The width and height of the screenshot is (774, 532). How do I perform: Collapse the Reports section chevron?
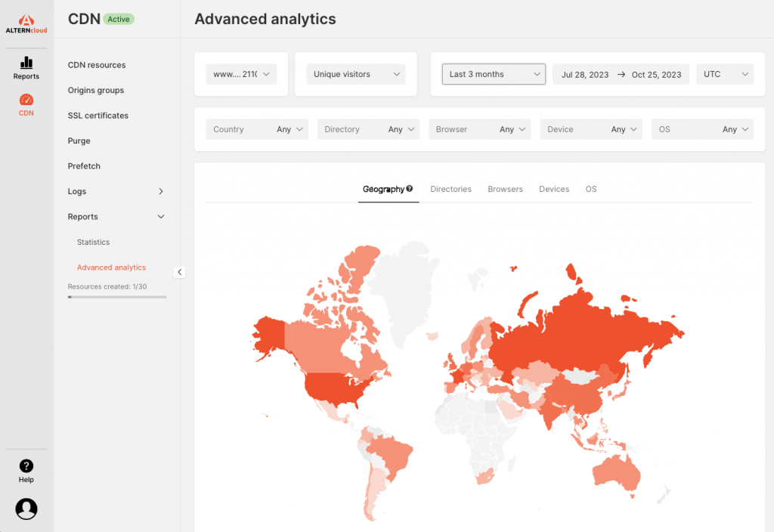[x=160, y=217]
